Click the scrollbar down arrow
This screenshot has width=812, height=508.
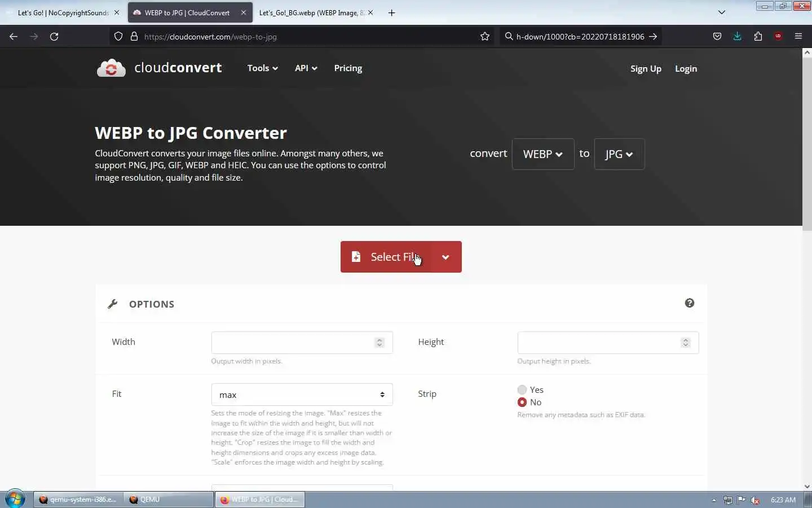(x=807, y=486)
